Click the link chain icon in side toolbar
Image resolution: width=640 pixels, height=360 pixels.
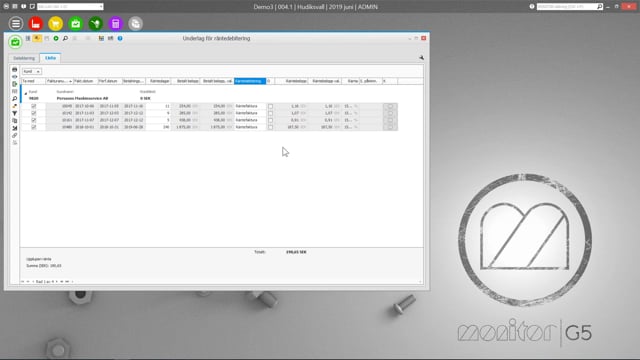coord(15,136)
